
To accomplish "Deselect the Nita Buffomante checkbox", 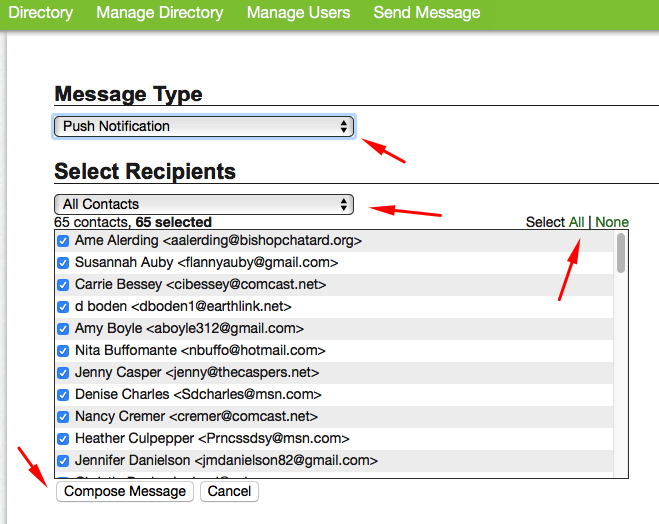I will coord(63,351).
